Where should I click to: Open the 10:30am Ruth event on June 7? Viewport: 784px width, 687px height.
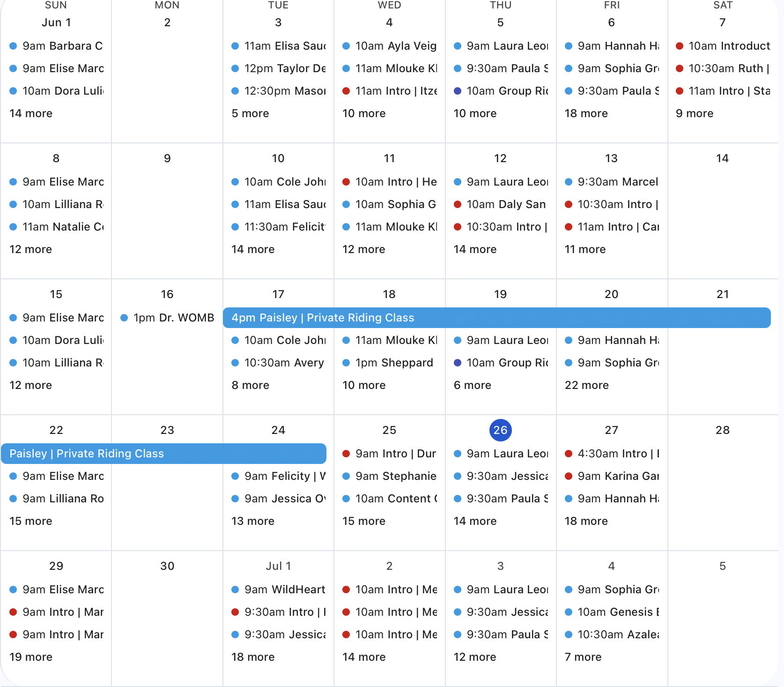point(728,68)
